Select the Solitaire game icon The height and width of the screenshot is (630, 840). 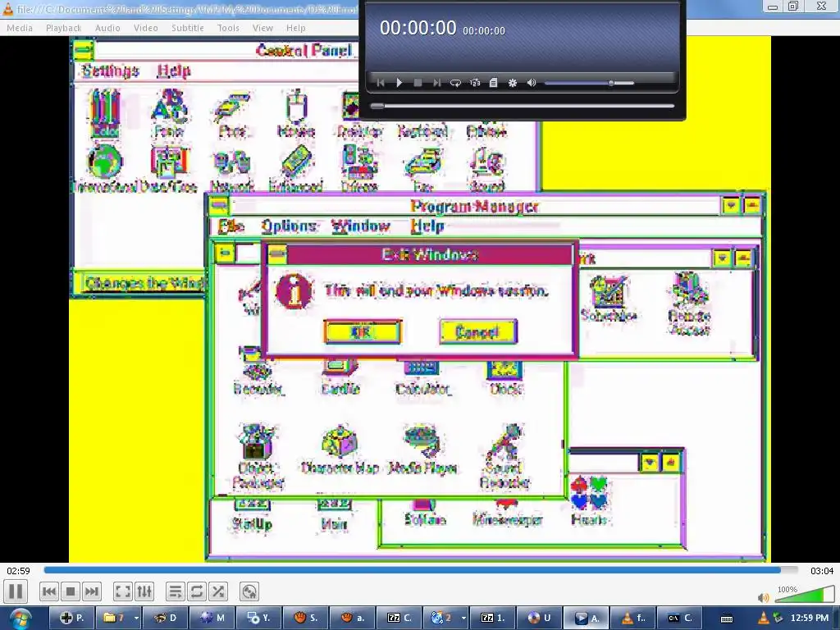(424, 514)
